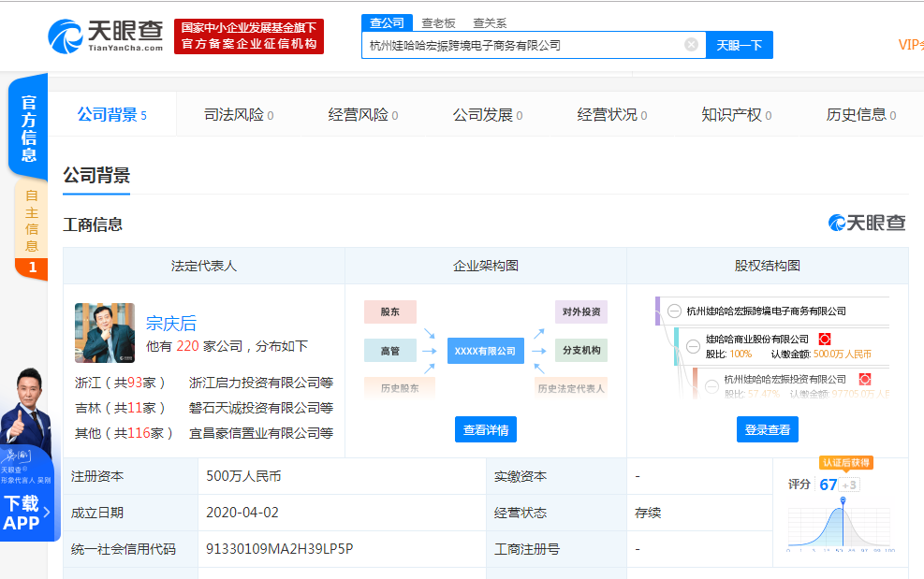Viewport: 924px width, 579px height.
Task: Click 登录查看 under equity structure
Action: (767, 429)
